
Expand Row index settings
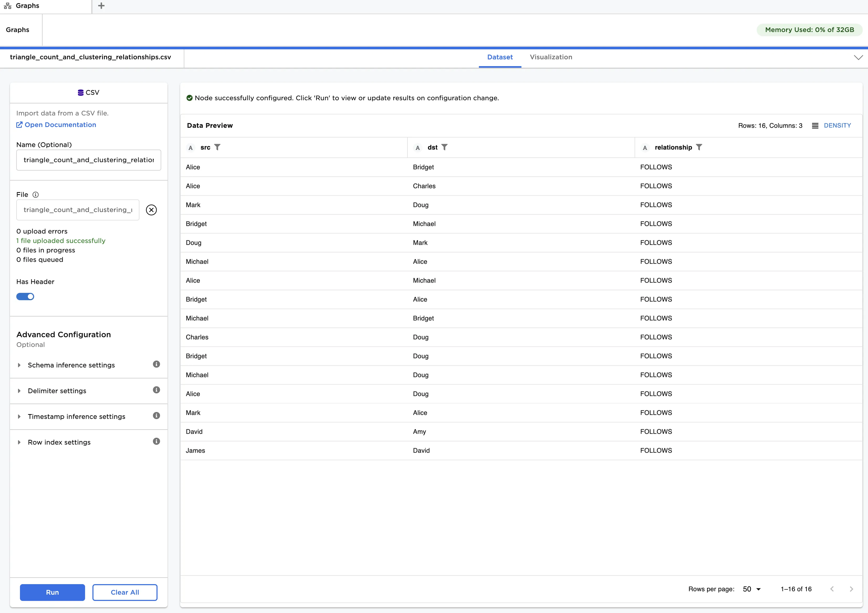(x=20, y=442)
